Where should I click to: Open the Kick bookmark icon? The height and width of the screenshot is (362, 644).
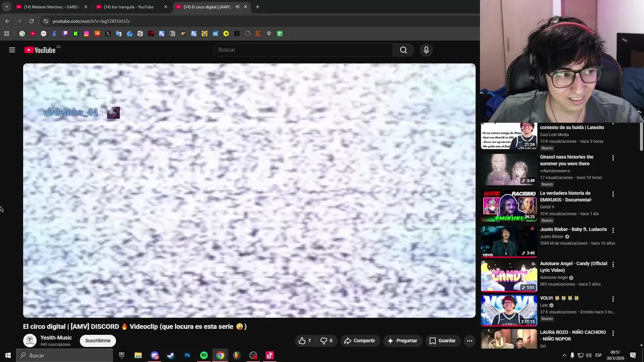pos(75,34)
